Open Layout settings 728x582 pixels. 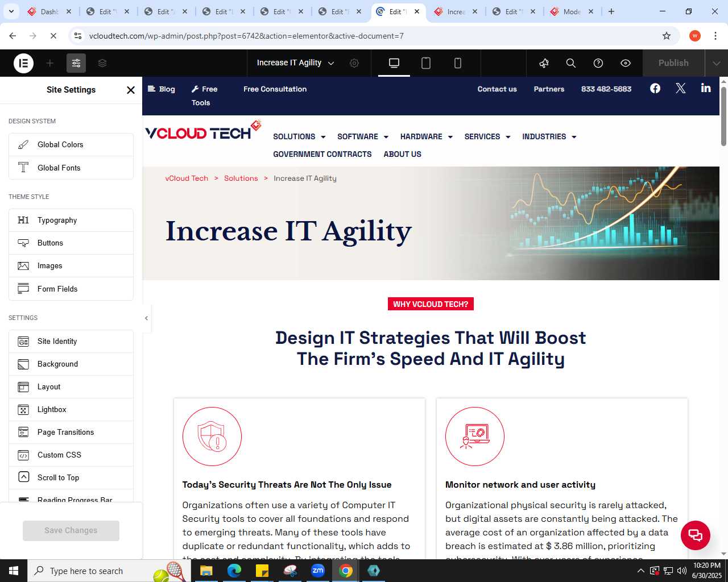(71, 386)
